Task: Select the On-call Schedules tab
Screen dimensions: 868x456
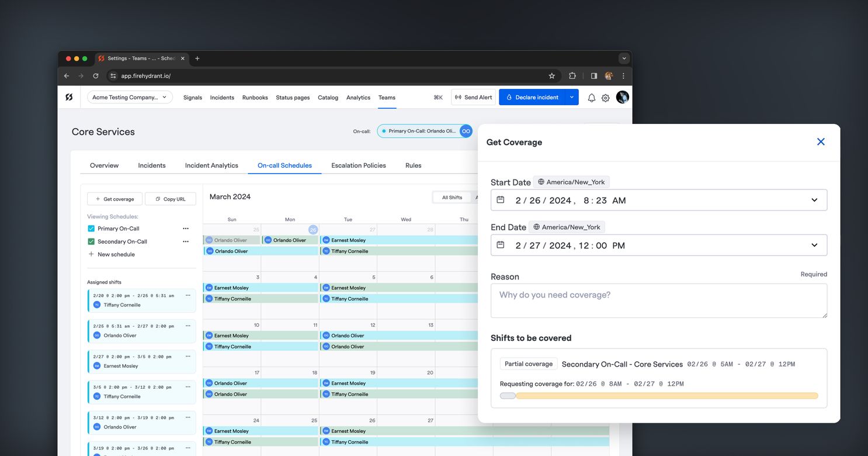Action: click(284, 165)
